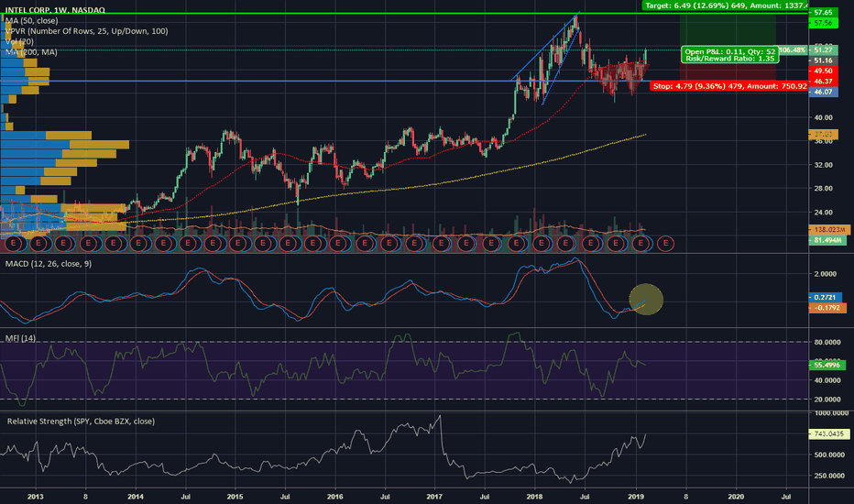
Task: Click the 500.0000 Relative Strength scale value
Action: pos(829,455)
